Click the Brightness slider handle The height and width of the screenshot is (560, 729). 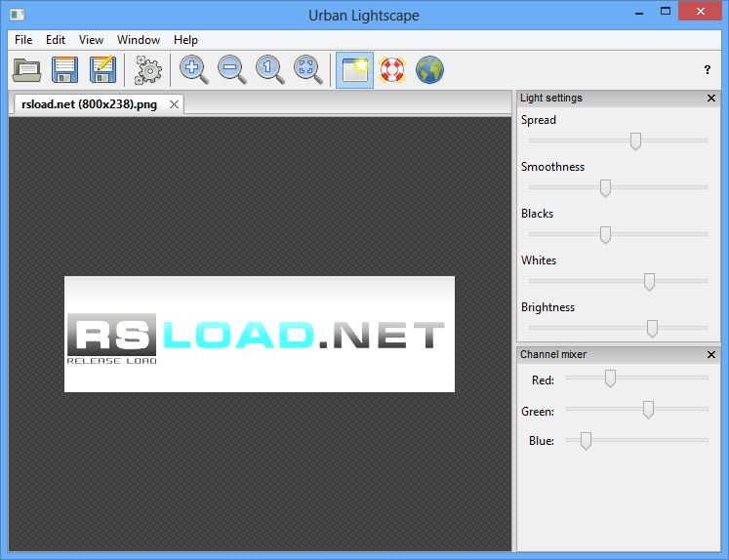coord(652,329)
